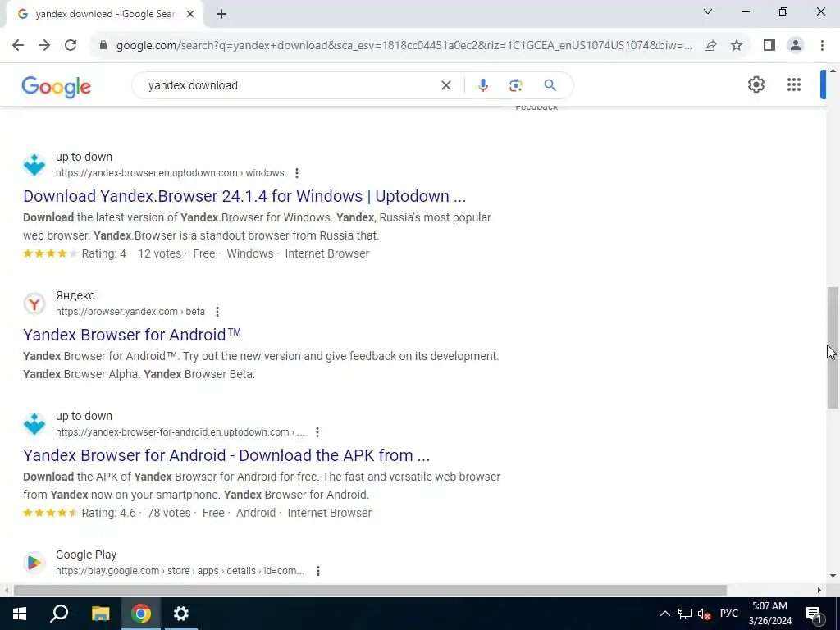Open site information padlock icon

[103, 45]
